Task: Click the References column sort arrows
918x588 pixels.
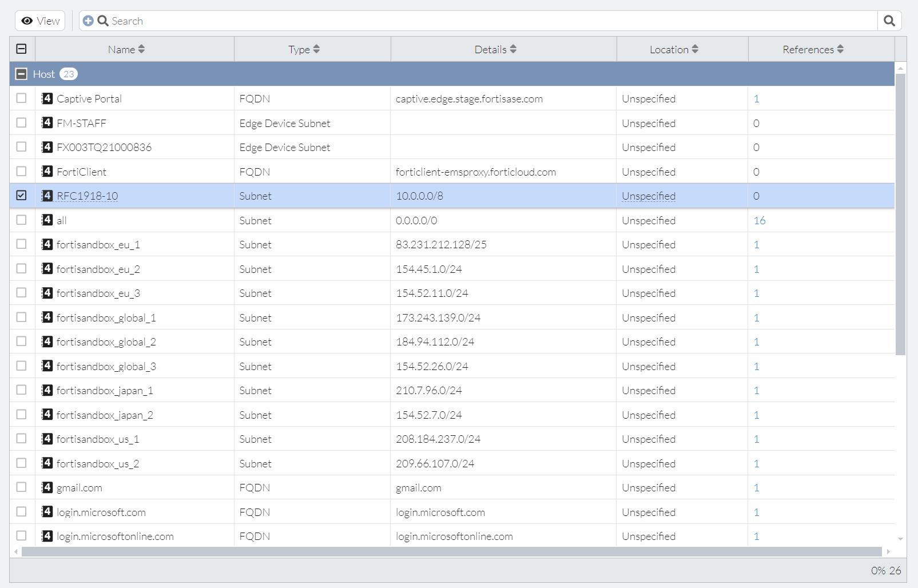Action: pos(840,49)
